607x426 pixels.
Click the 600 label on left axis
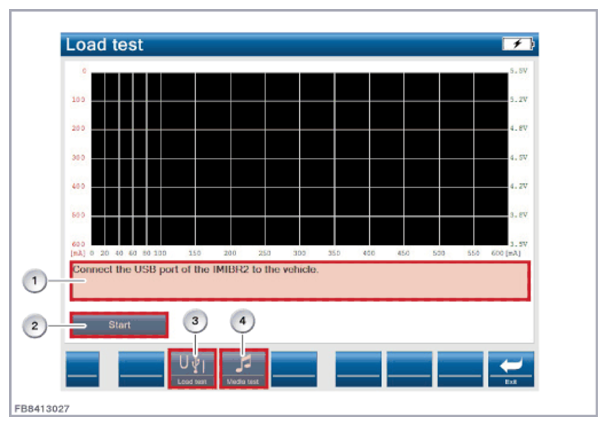[78, 244]
